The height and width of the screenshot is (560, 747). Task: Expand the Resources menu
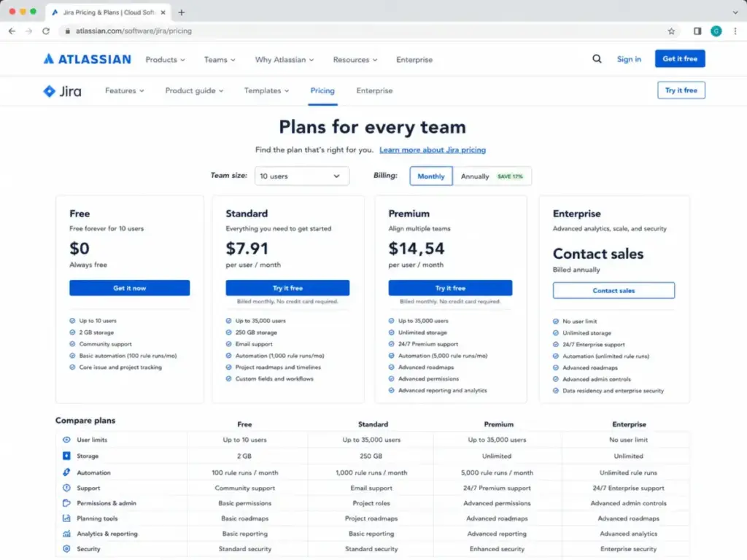(355, 60)
